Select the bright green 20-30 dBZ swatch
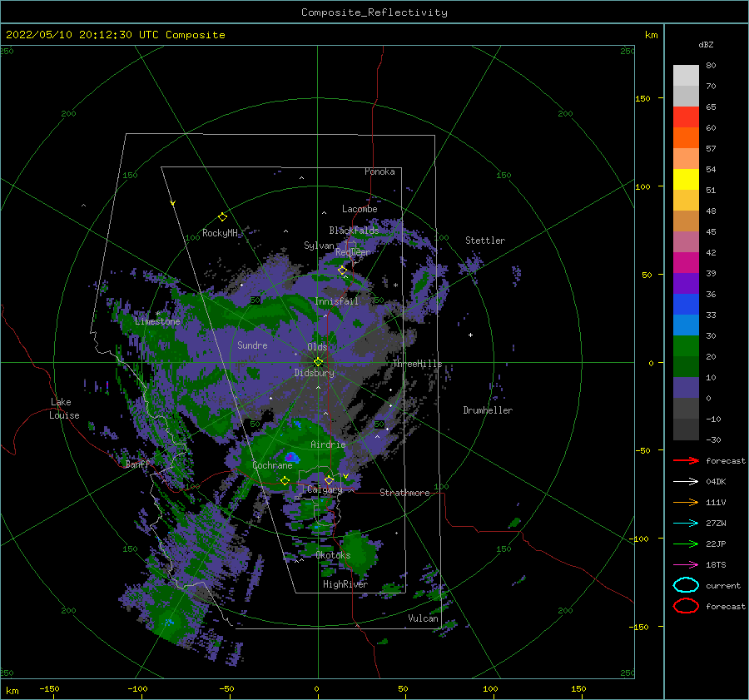 (686, 346)
